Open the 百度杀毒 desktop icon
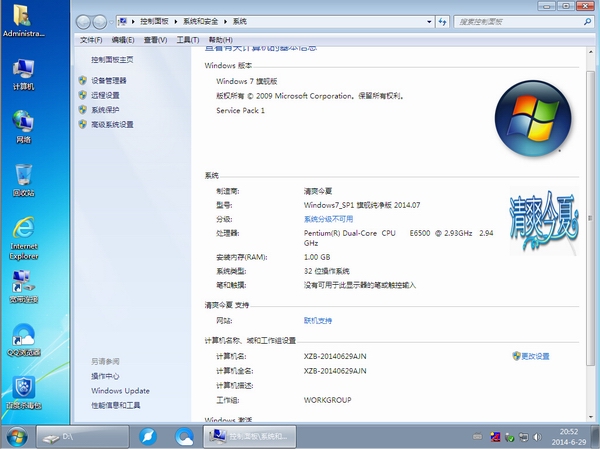The width and height of the screenshot is (600, 449). (x=24, y=393)
